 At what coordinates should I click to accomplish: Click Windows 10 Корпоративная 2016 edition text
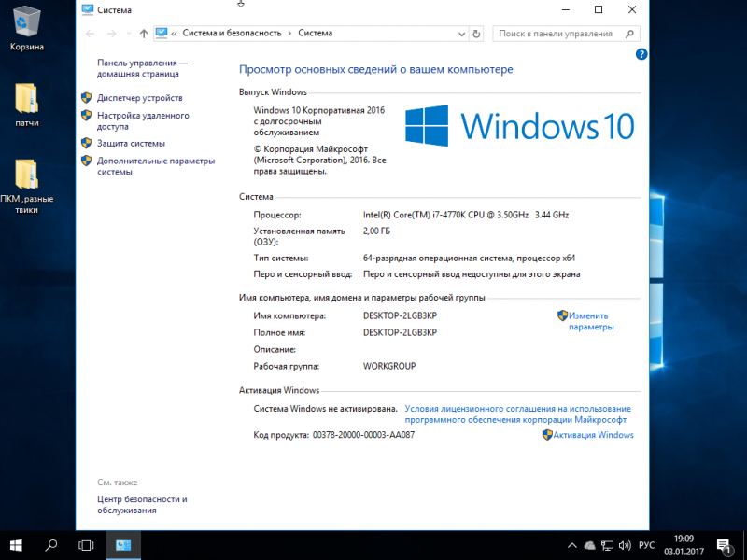point(318,121)
